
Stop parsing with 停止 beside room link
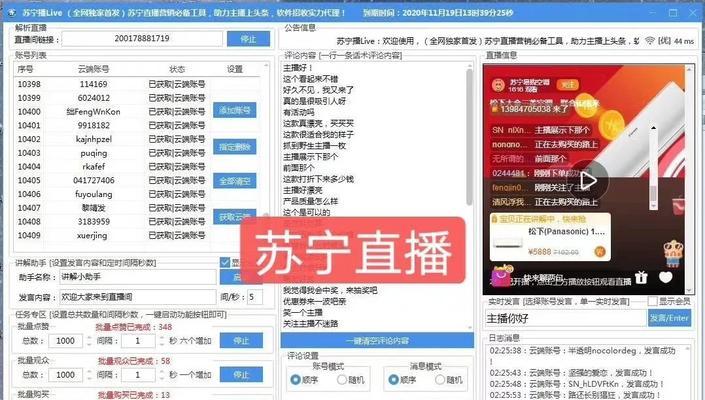pos(248,39)
